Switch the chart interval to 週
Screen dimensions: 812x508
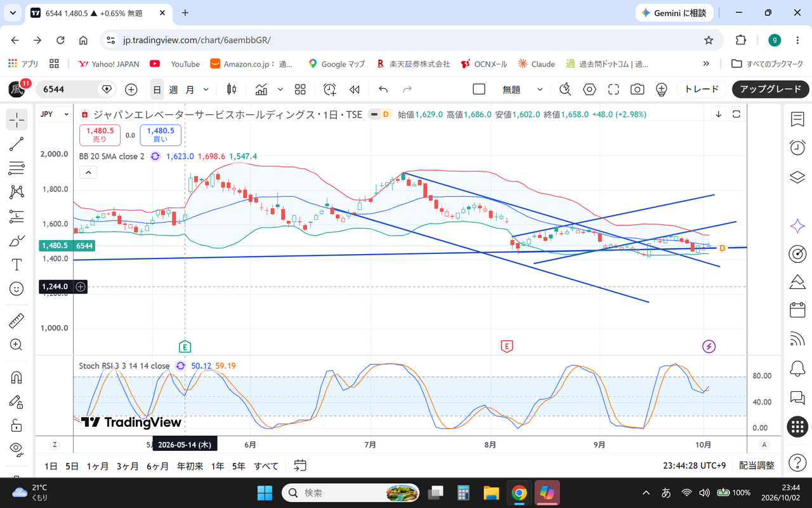173,90
